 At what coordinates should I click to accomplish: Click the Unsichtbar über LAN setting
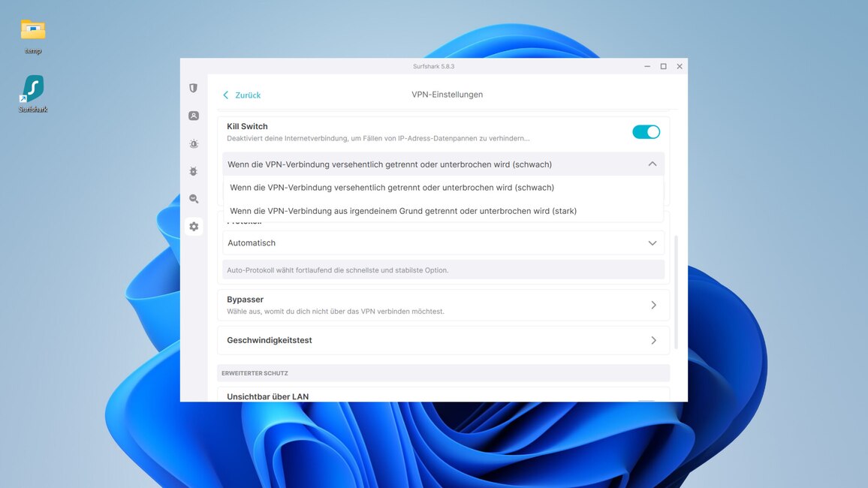[268, 396]
